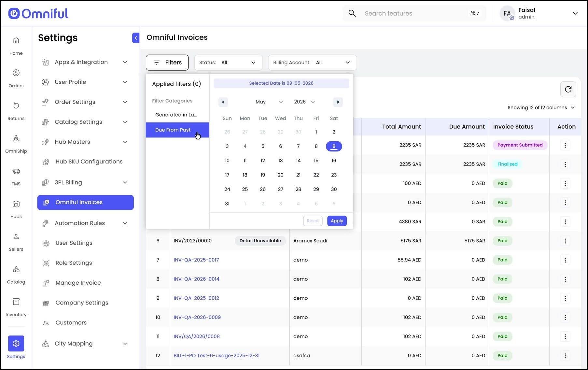Open the OmniShip sidebar icon
Image resolution: width=588 pixels, height=370 pixels.
point(16,138)
